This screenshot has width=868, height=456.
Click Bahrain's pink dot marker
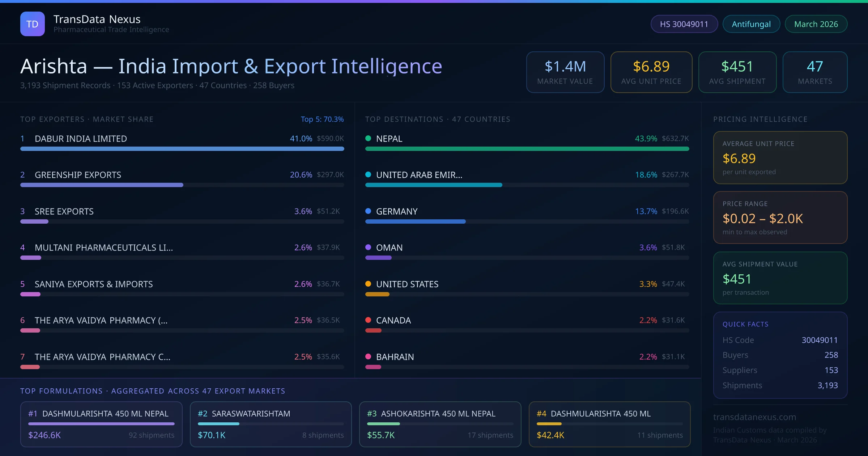click(368, 356)
